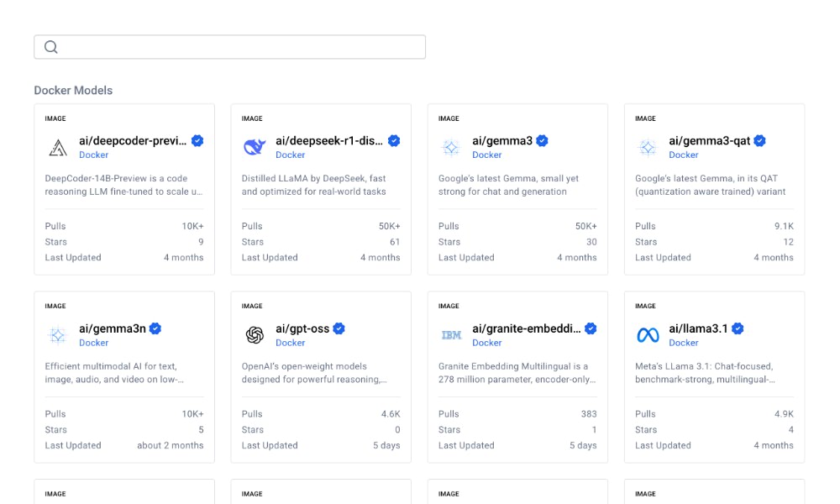Click the search magnifier icon
The height and width of the screenshot is (504, 840).
pos(51,46)
